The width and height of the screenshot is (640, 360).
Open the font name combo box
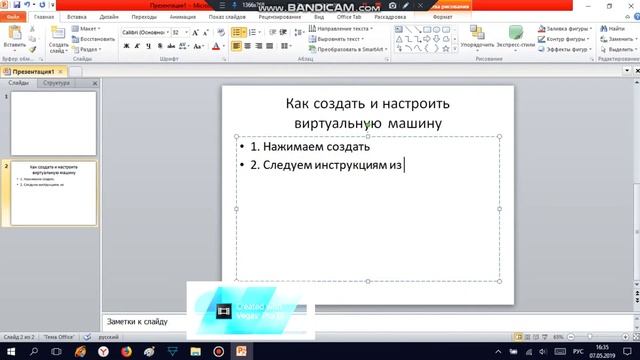coord(145,32)
